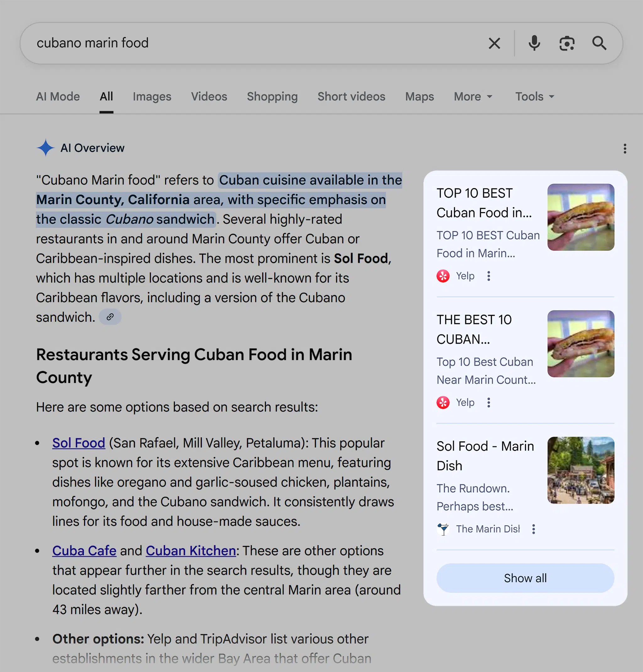Click the AI Overview sparkle icon
This screenshot has height=672, width=643.
(x=46, y=148)
